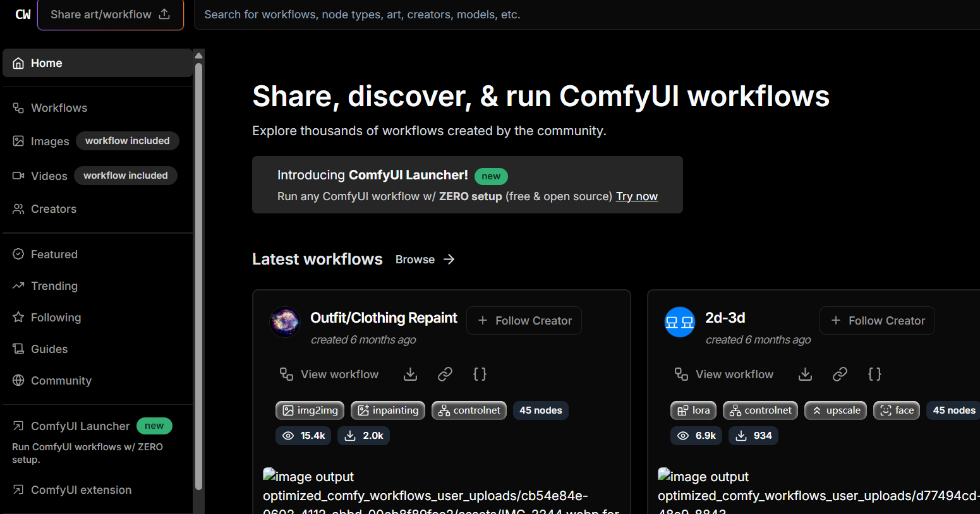Open the Outfit/Clothing Repaint workflow title
Viewport: 980px width, 514px height.
(x=384, y=318)
